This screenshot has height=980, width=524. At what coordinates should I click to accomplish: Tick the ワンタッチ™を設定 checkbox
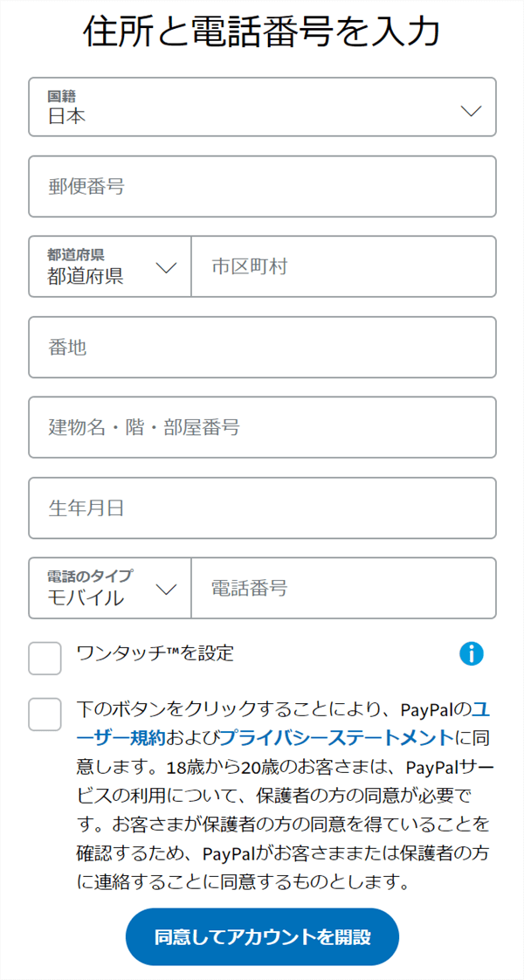45,659
